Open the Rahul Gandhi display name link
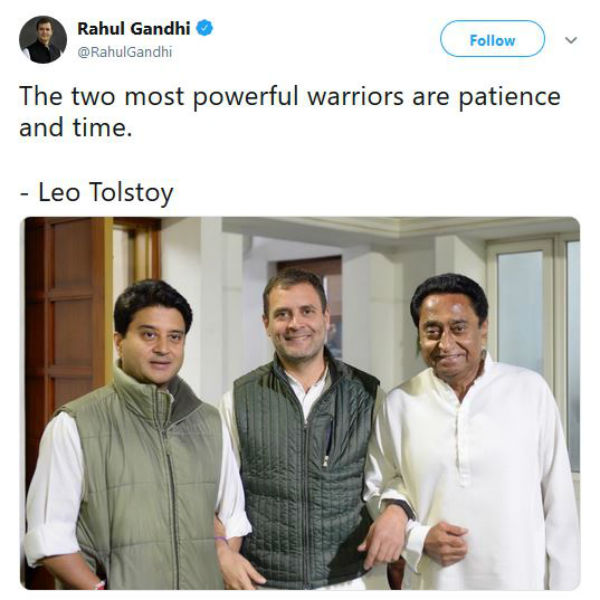This screenshot has height=600, width=600. point(134,29)
